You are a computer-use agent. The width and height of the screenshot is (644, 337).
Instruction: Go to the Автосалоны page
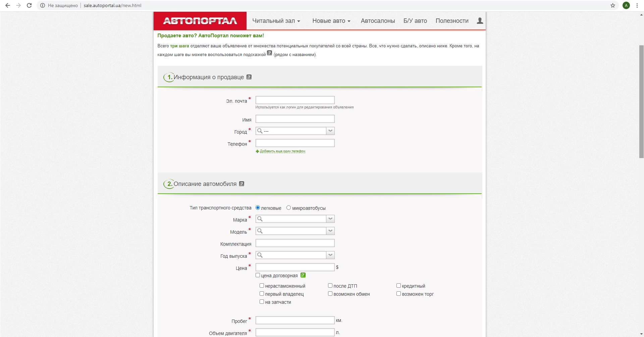tap(378, 21)
